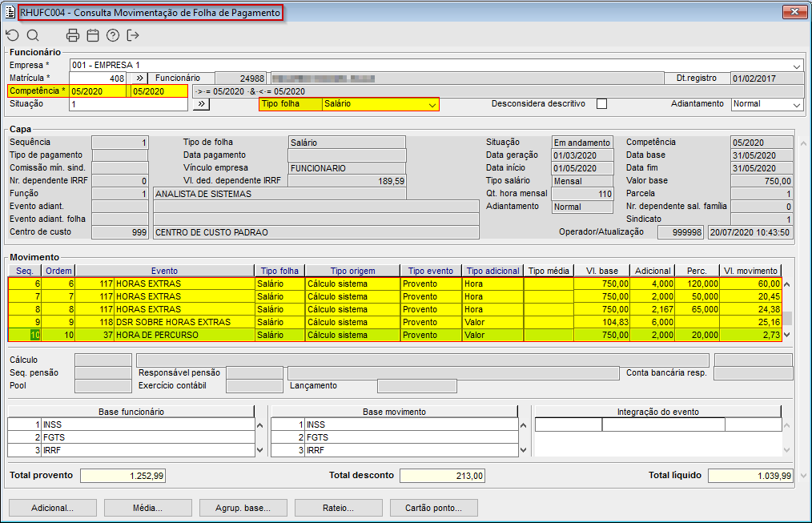The width and height of the screenshot is (812, 523).
Task: Click the magnifying glass search icon
Action: [33, 35]
